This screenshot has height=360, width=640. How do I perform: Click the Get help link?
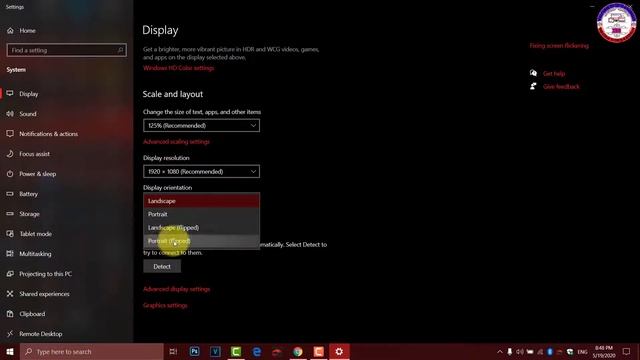554,73
